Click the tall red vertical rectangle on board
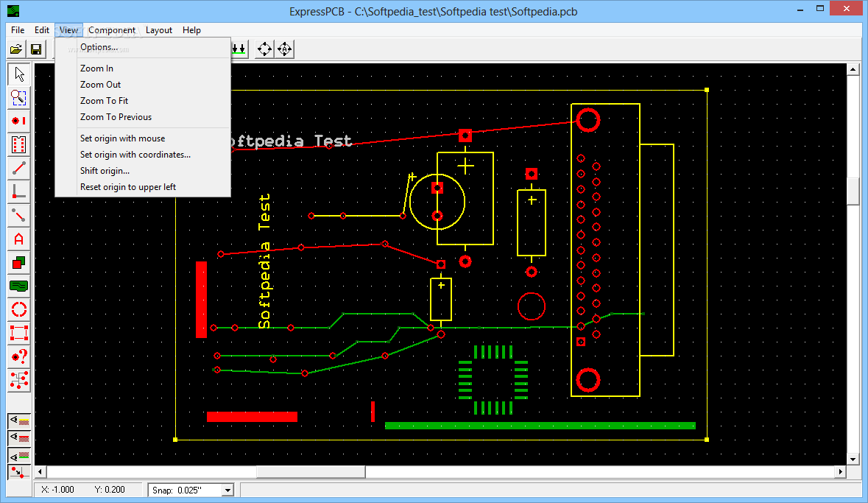Image resolution: width=868 pixels, height=503 pixels. point(202,299)
